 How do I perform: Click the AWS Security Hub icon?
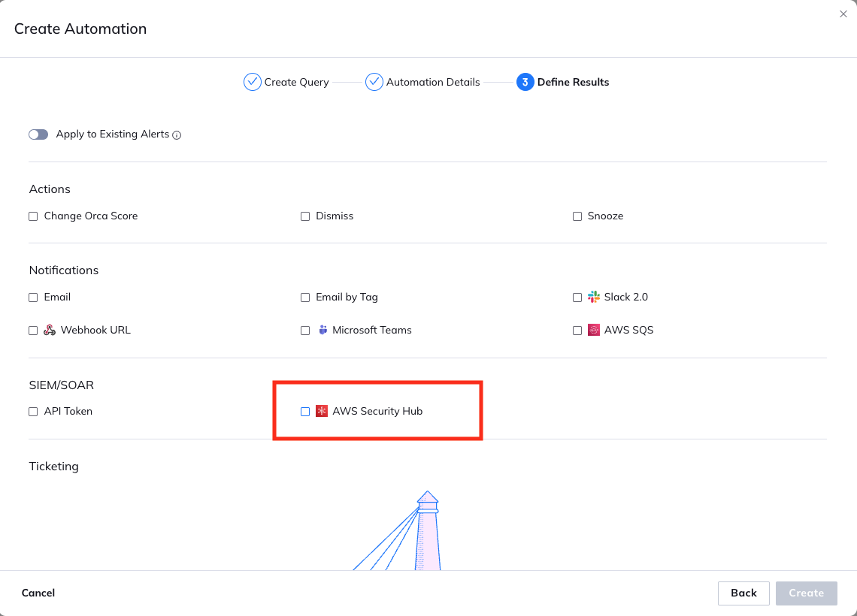click(322, 411)
